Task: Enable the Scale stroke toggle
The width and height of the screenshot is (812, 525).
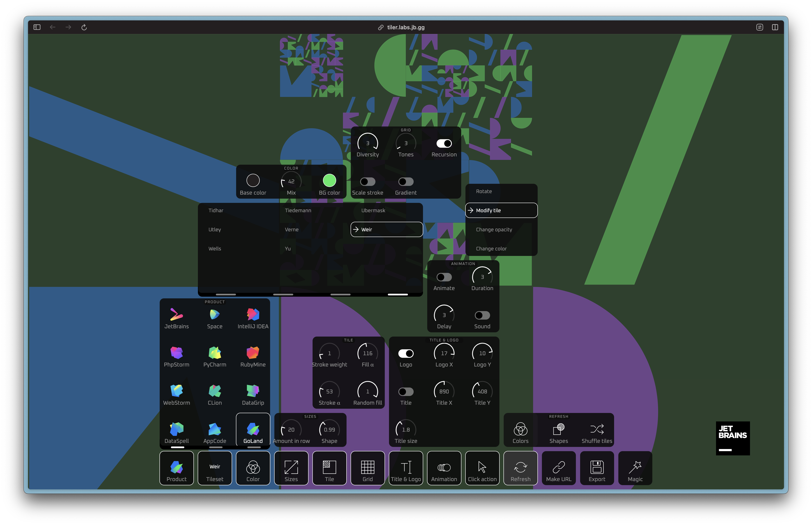Action: (x=368, y=182)
